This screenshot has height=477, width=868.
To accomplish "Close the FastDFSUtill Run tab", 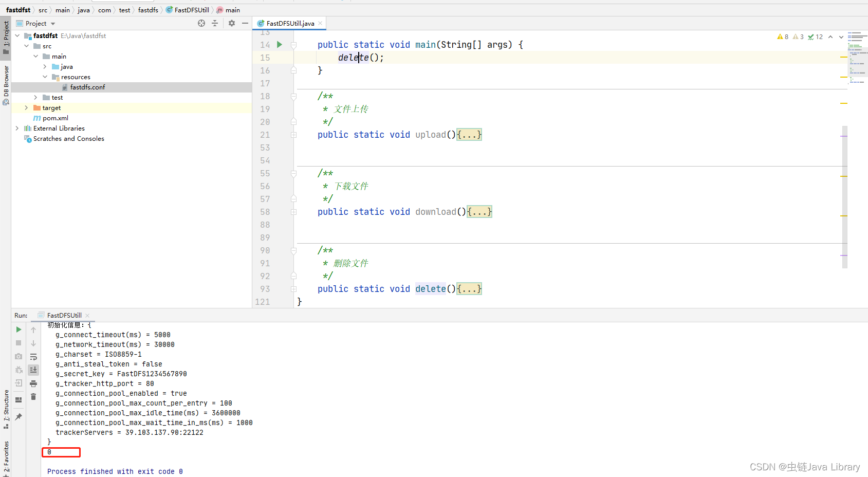I will (x=87, y=316).
